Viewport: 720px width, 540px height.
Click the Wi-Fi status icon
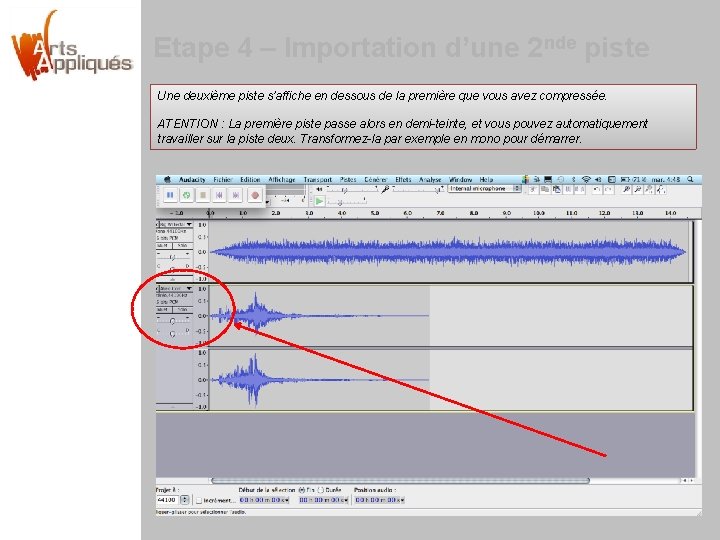click(x=586, y=180)
